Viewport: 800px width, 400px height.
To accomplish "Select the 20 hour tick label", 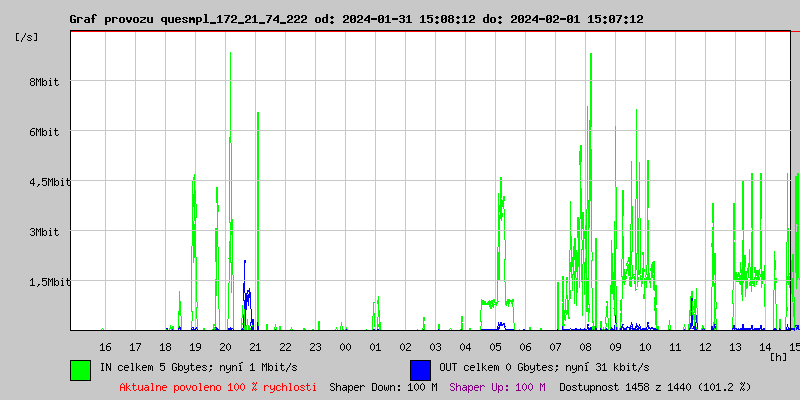I will tap(225, 347).
